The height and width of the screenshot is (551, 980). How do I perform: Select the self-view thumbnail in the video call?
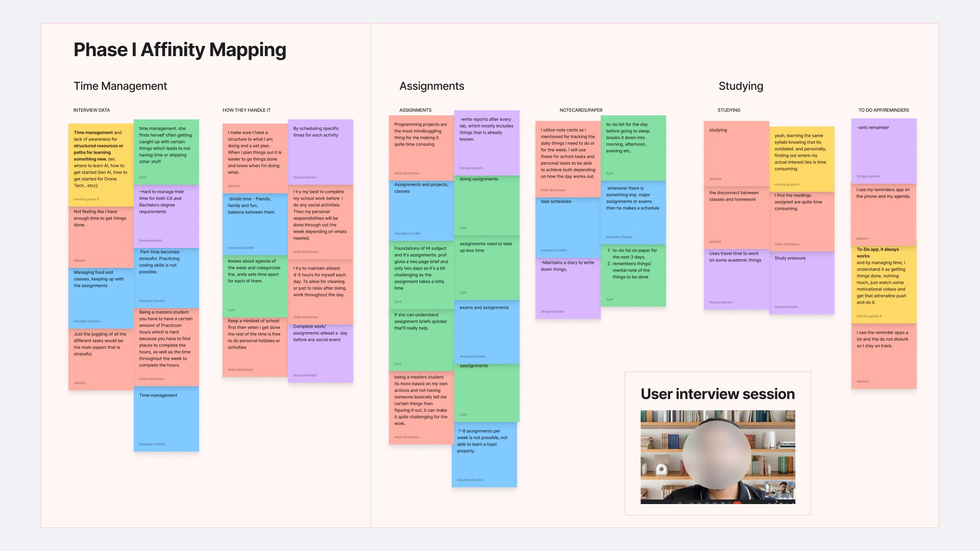point(779,490)
